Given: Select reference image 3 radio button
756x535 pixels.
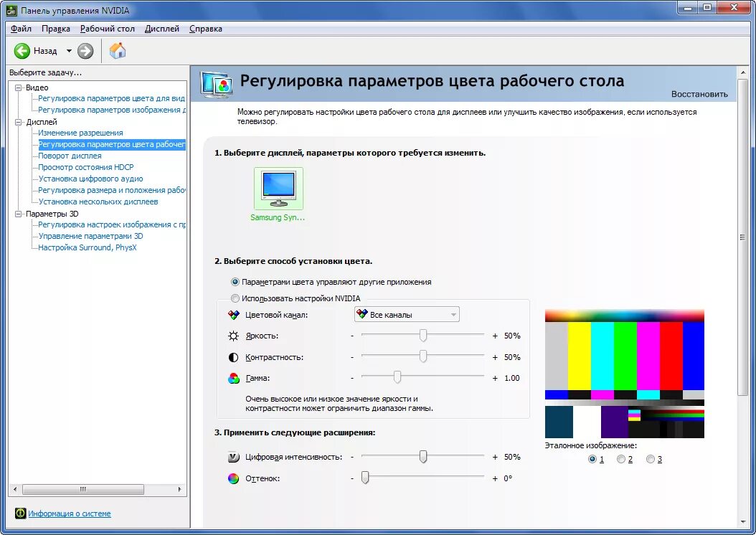Looking at the screenshot, I should pos(651,459).
